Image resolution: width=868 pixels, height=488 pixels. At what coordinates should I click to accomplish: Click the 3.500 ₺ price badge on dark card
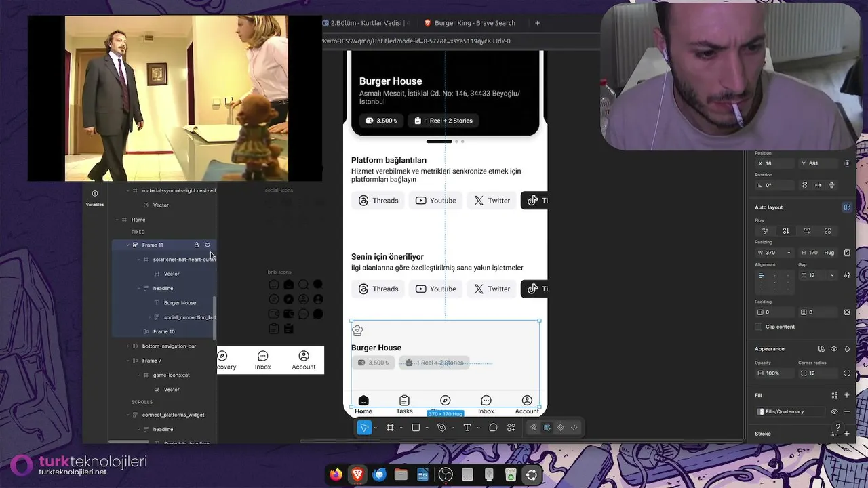tap(382, 121)
